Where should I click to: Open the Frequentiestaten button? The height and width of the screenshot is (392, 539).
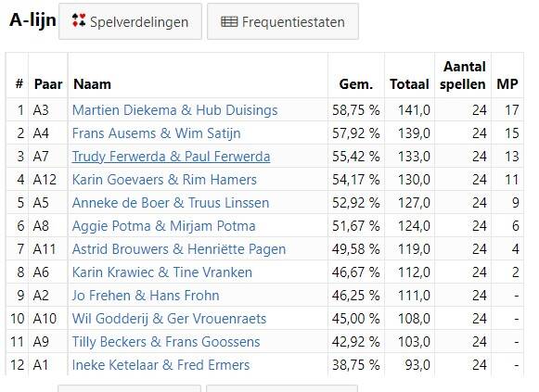click(x=283, y=21)
